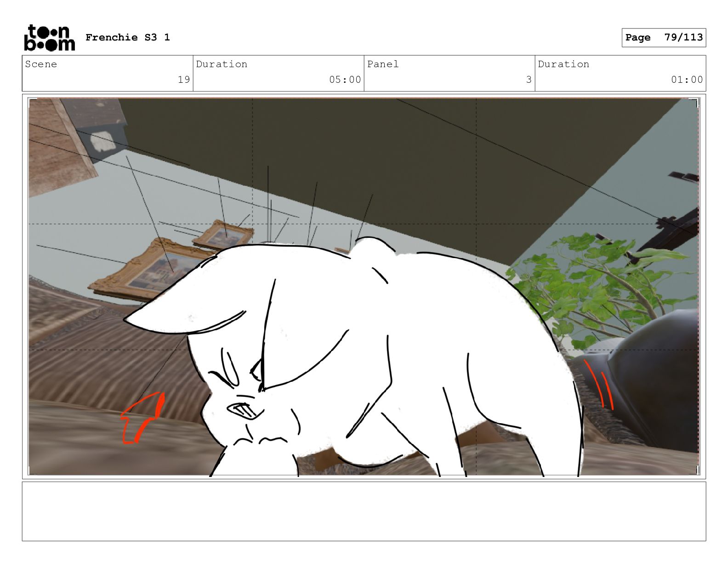Click the empty notes box below the panel

click(x=364, y=511)
